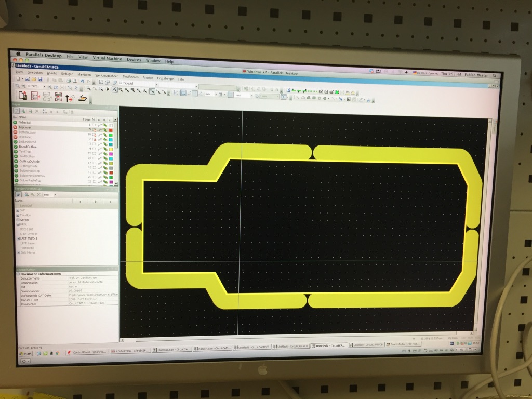Expand the Gerber node in the tools tree

(18, 220)
